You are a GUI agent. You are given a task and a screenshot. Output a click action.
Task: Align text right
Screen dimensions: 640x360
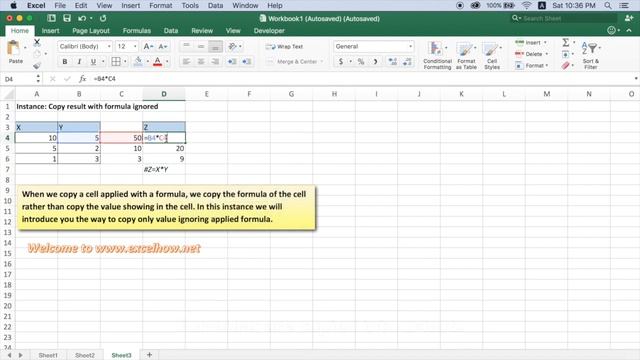(215, 62)
